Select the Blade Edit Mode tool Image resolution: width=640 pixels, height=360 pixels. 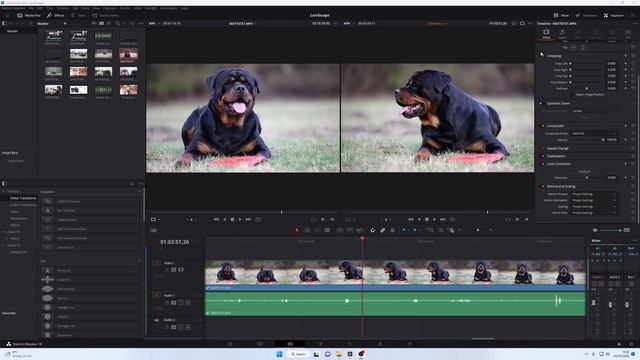pos(327,230)
